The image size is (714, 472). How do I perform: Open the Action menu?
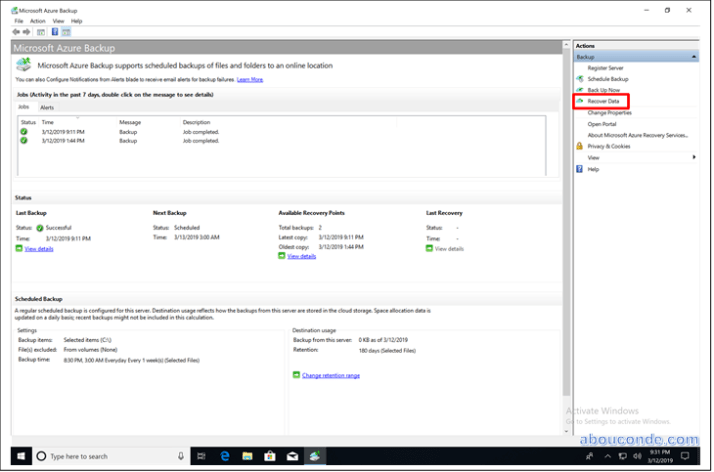(x=37, y=21)
